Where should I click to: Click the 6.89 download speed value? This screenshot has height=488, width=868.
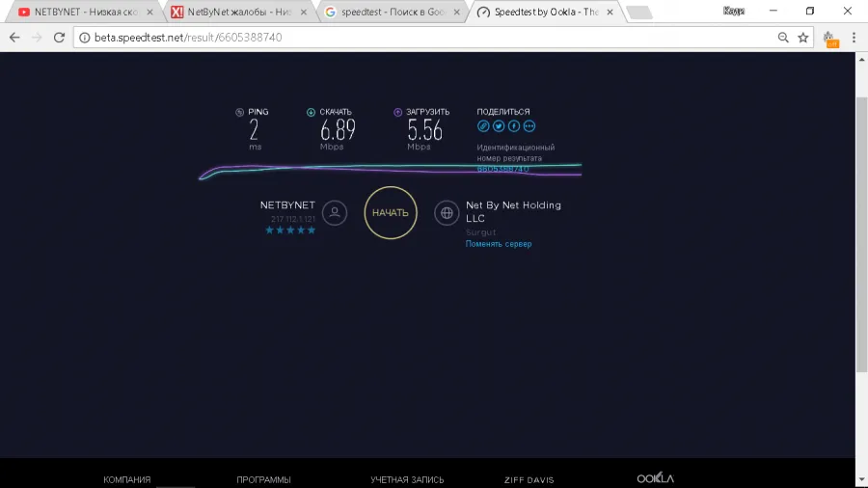pyautogui.click(x=338, y=130)
